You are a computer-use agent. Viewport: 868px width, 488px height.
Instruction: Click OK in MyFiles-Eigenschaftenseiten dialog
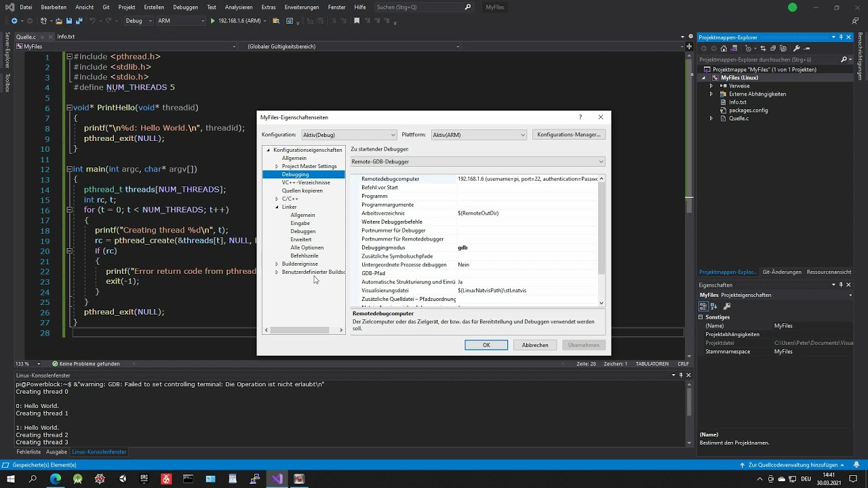click(486, 345)
